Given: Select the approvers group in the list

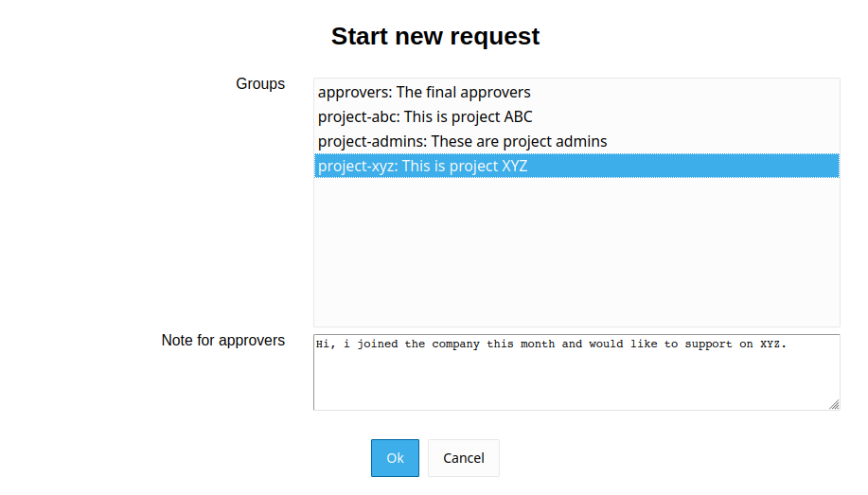Looking at the screenshot, I should 424,92.
